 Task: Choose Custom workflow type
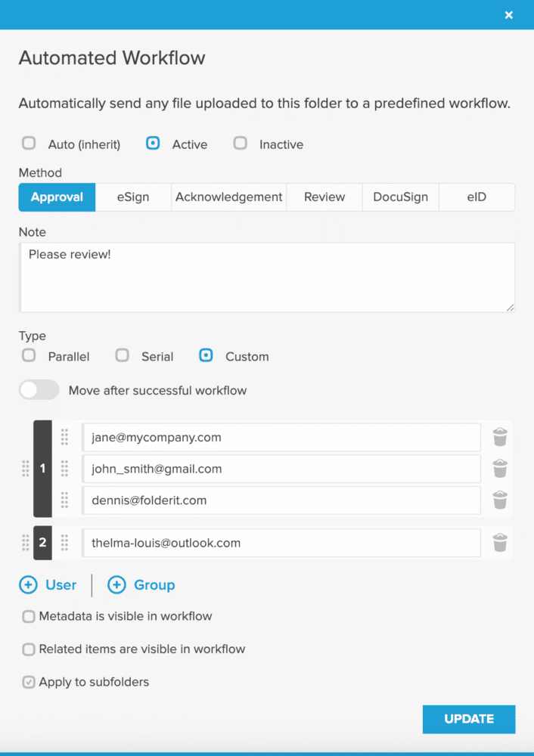click(206, 356)
